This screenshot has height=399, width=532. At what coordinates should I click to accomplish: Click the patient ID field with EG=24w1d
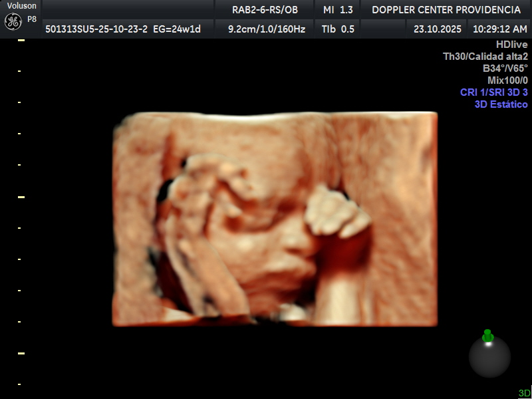(123, 29)
